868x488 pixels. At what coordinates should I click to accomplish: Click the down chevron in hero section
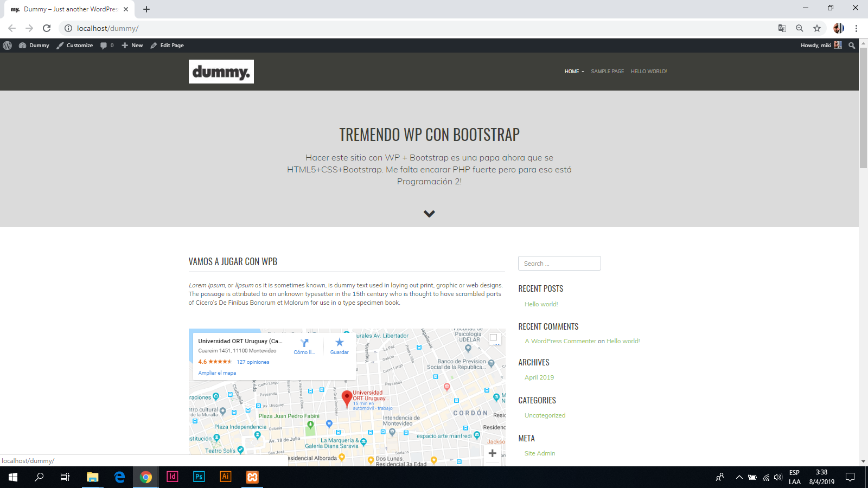coord(429,214)
